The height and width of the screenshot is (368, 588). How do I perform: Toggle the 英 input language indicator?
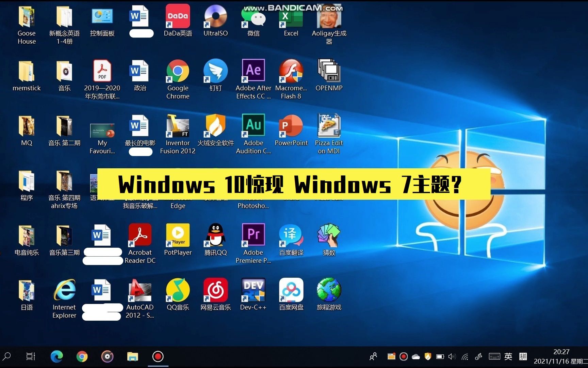pos(508,356)
